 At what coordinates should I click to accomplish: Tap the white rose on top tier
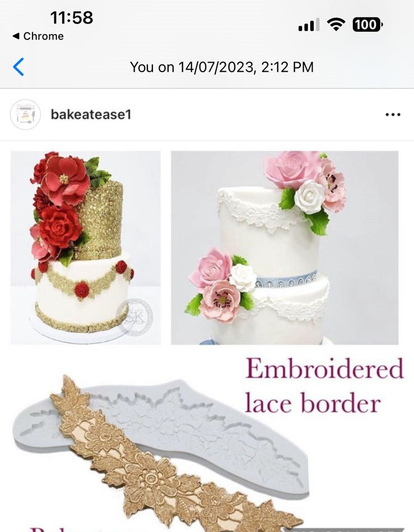(x=309, y=197)
